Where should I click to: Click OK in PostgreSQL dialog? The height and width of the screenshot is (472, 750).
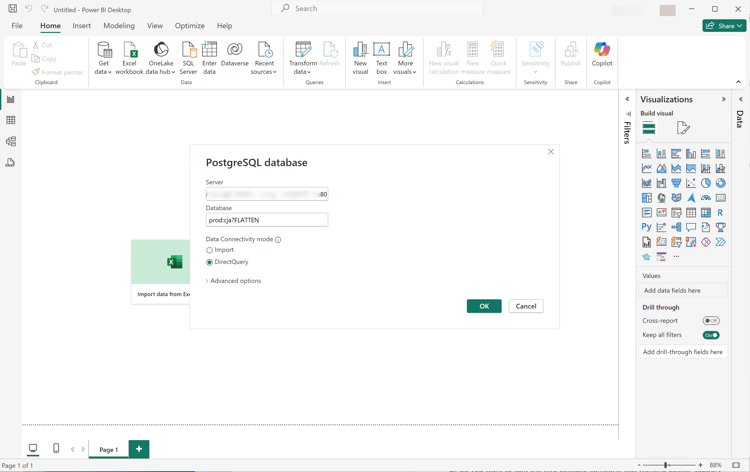tap(484, 306)
